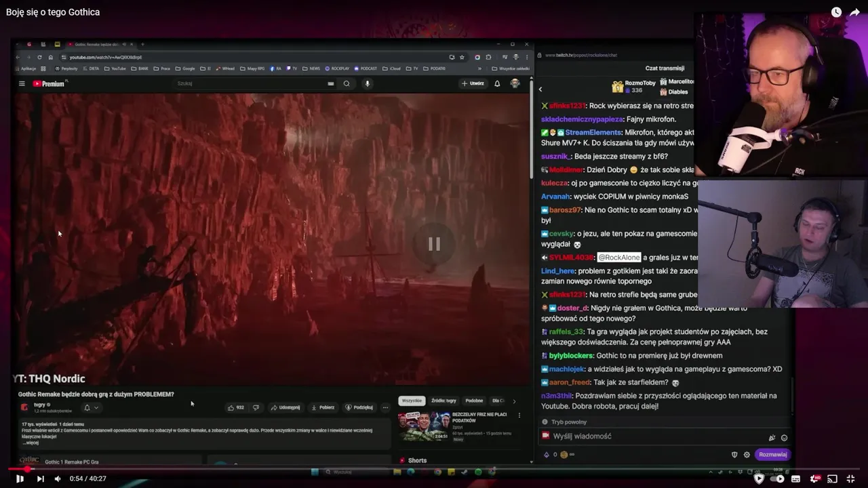The width and height of the screenshot is (868, 488).
Task: Click the video title 'Boję się o tego Gothica'
Action: [x=53, y=12]
